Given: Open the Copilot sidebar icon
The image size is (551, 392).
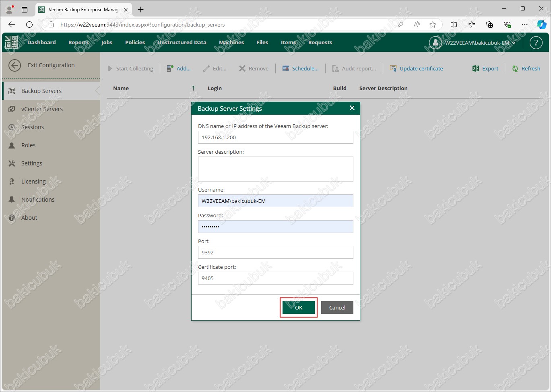Looking at the screenshot, I should tap(542, 25).
